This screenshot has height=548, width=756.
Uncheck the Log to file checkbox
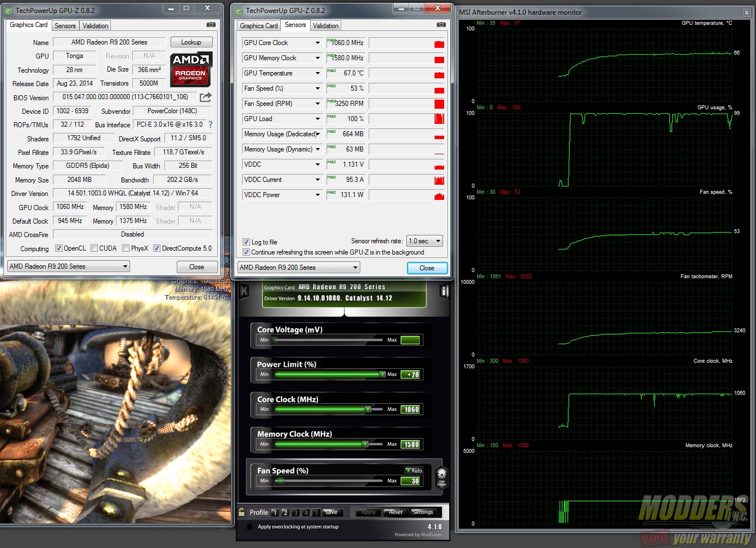pyautogui.click(x=246, y=242)
